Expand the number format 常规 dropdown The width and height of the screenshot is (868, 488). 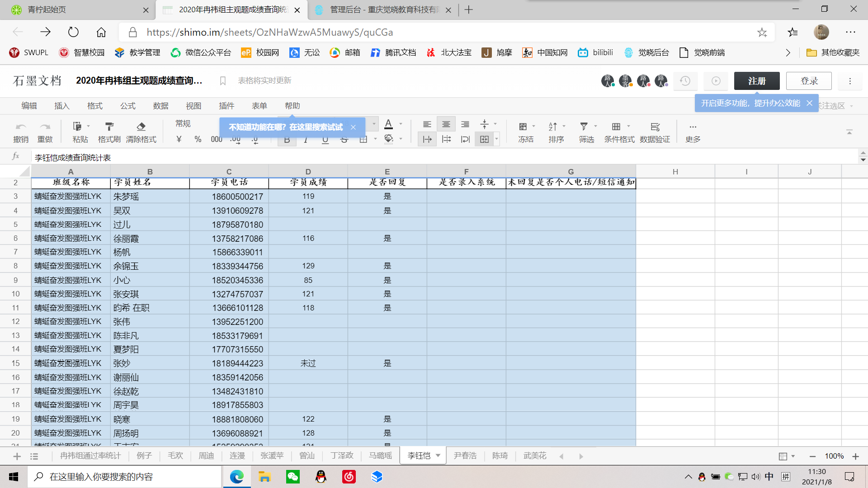(x=183, y=124)
